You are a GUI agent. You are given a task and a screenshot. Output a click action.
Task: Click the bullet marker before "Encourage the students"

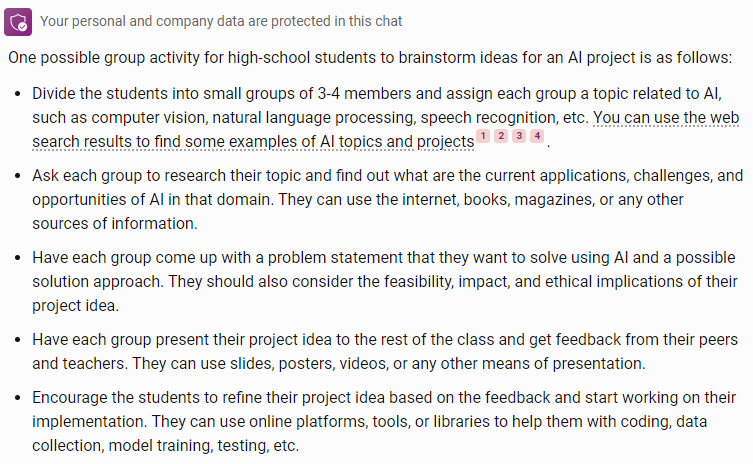coord(18,398)
